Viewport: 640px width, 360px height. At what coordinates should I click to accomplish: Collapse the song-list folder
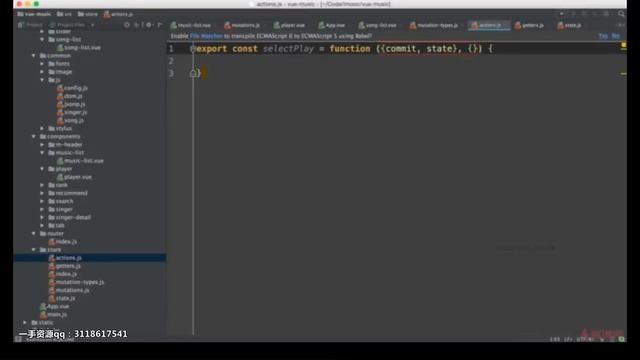point(42,39)
